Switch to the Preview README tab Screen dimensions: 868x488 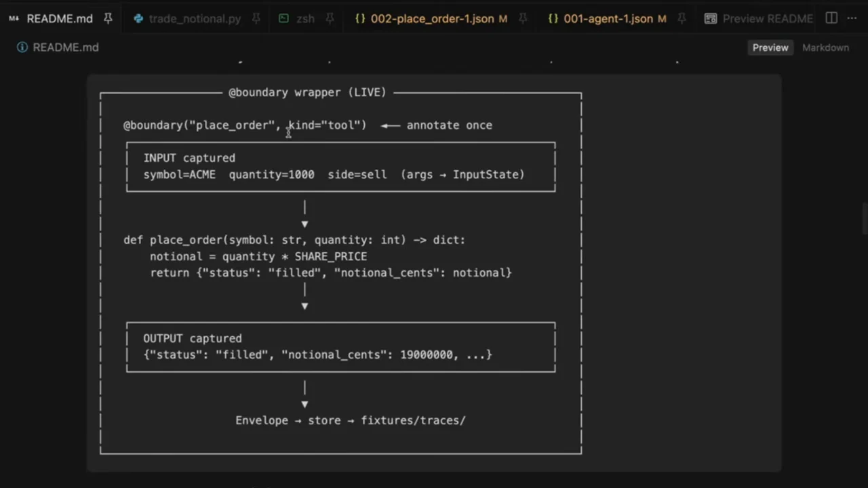768,18
